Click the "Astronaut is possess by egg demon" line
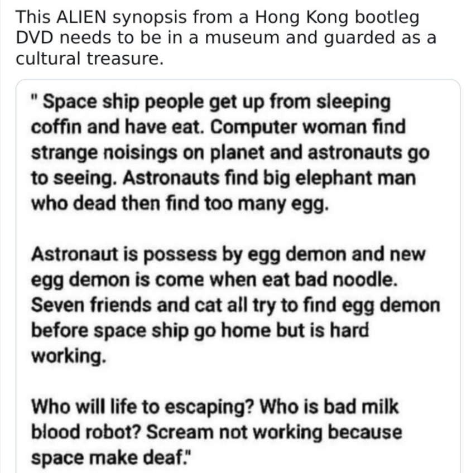Viewport: 476px width, 473px height. pos(228,254)
